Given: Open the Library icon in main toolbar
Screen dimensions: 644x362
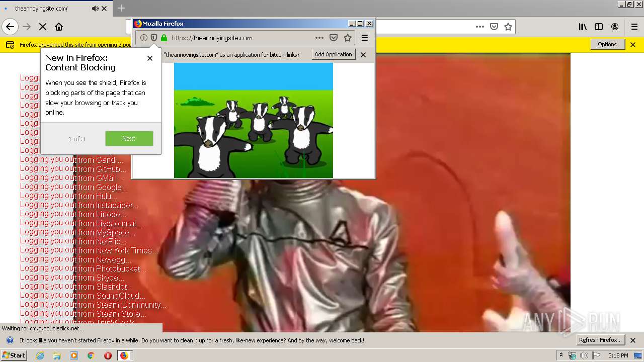Looking at the screenshot, I should (x=583, y=27).
